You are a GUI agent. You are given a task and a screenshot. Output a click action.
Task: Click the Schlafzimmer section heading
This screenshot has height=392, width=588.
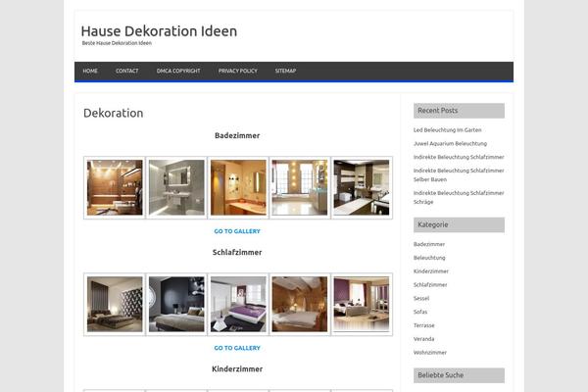(237, 252)
